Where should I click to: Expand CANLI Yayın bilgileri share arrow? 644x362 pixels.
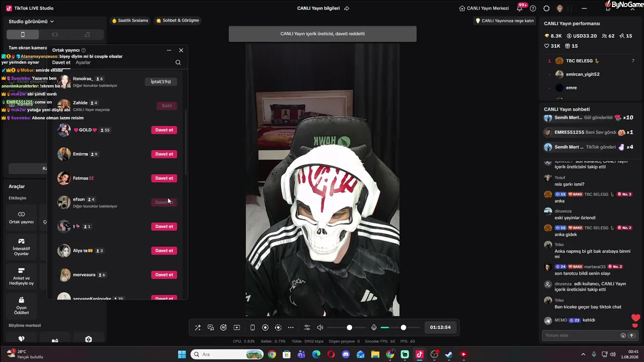(347, 8)
